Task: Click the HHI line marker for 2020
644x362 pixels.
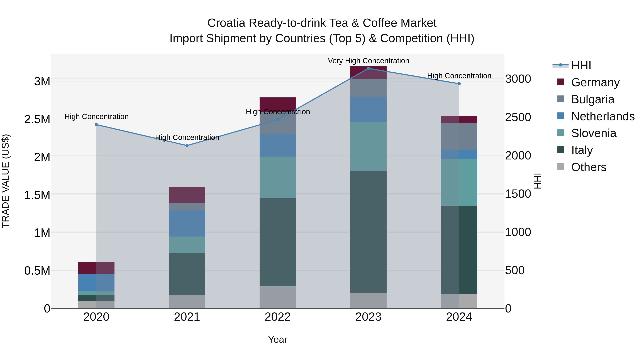Action: pos(96,125)
